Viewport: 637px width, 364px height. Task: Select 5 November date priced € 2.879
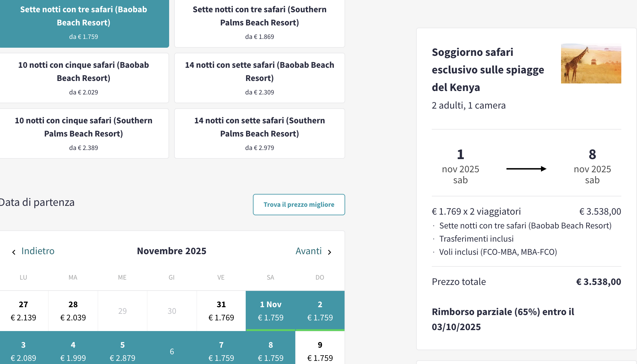(x=122, y=351)
